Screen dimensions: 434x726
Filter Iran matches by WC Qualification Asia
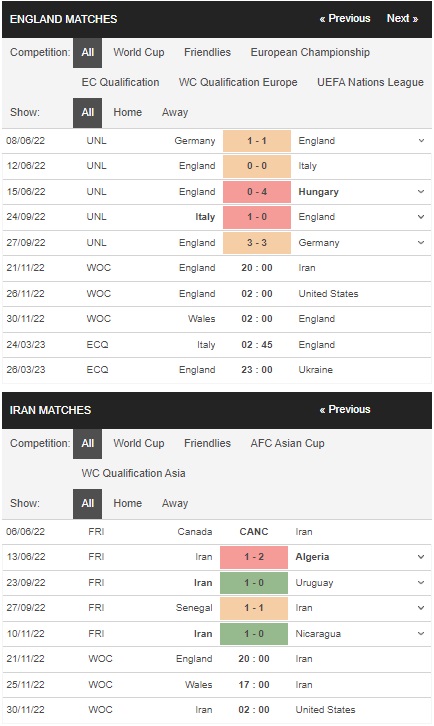click(x=133, y=473)
